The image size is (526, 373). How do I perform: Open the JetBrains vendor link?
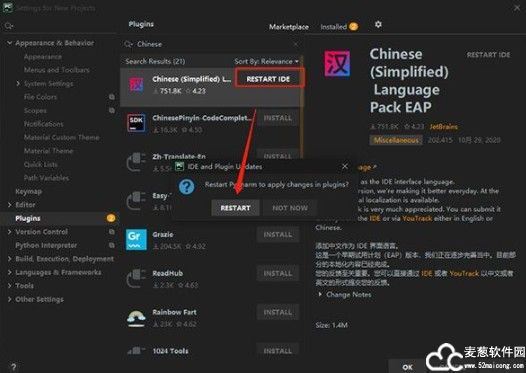tap(443, 127)
